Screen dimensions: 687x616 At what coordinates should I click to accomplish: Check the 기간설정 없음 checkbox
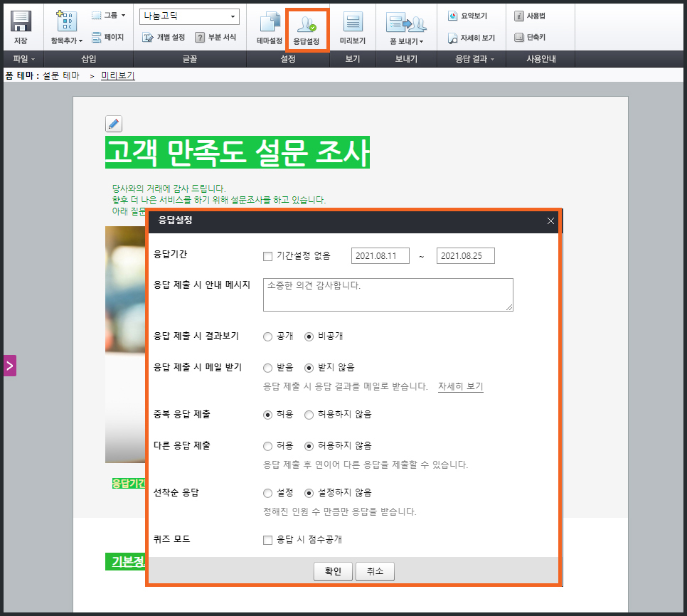coord(269,255)
